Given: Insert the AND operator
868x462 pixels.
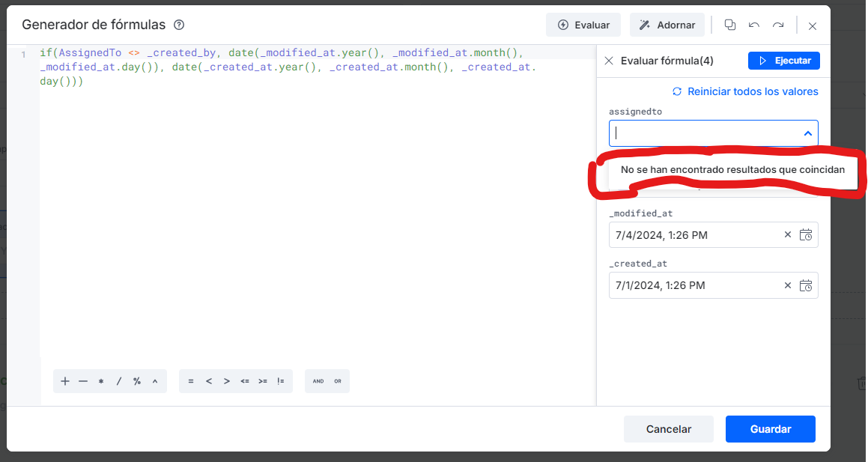Looking at the screenshot, I should coord(317,380).
